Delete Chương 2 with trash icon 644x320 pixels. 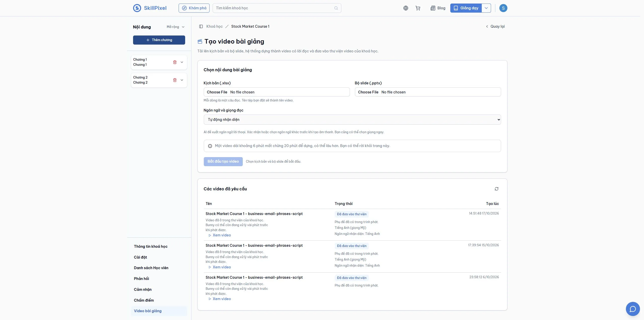click(x=175, y=80)
